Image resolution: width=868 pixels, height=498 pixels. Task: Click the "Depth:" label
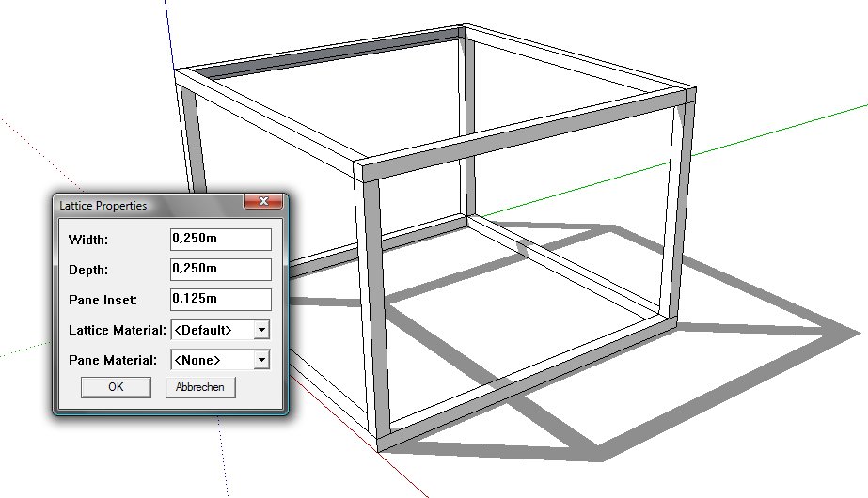click(88, 270)
